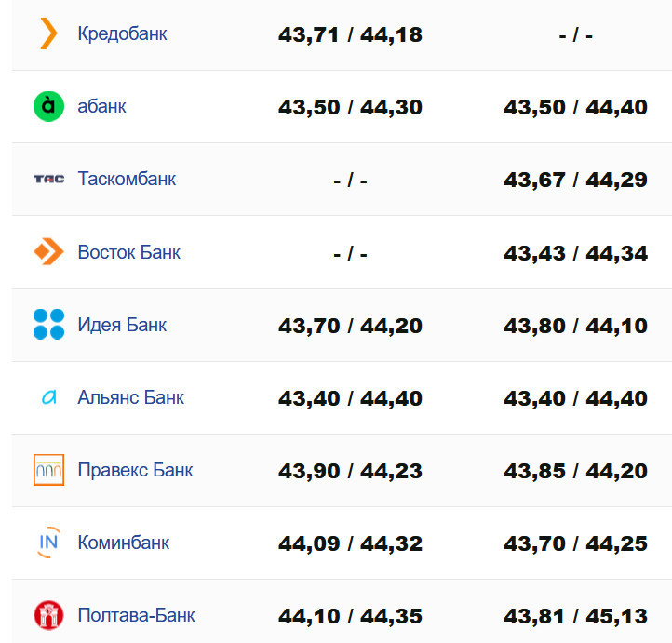This screenshot has width=672, height=643.
Task: Click the orange Восток Банк logo
Action: pyautogui.click(x=48, y=251)
